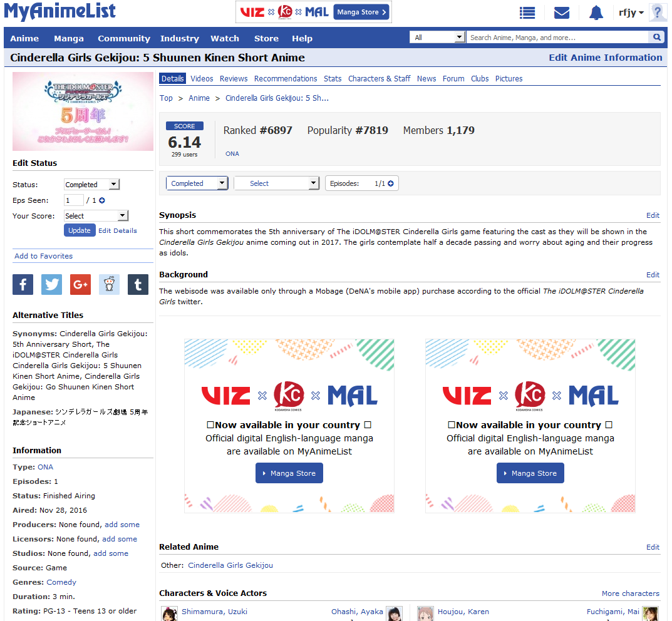672x621 pixels.
Task: Switch to the Reviews tab
Action: 234,79
